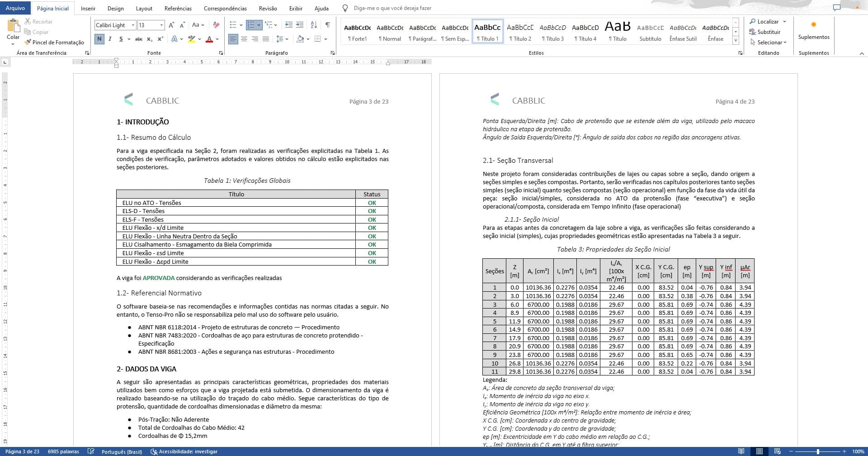Viewport: 868px width, 456px height.
Task: Increase font size with the A-up icon
Action: click(171, 25)
